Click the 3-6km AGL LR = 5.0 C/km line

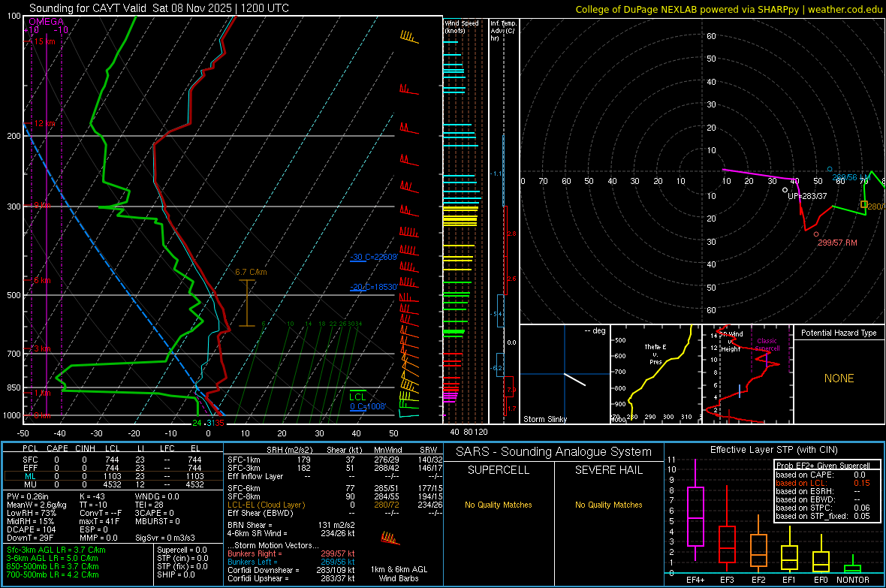point(53,558)
